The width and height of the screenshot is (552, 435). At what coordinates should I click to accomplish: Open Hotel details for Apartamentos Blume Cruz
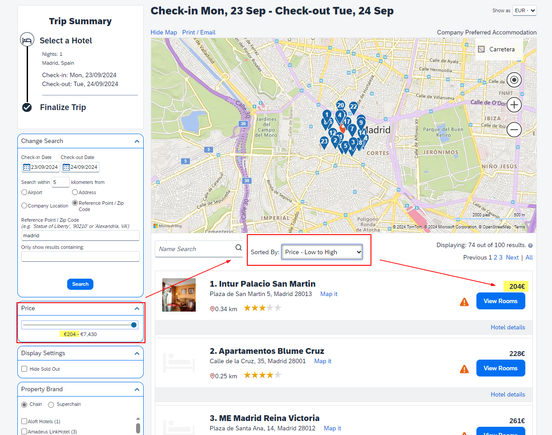coord(508,395)
